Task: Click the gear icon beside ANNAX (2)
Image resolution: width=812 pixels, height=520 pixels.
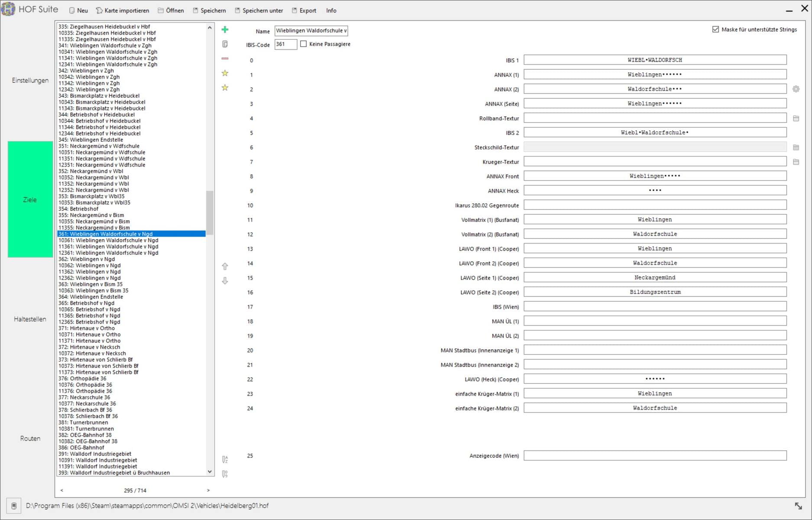Action: point(796,89)
